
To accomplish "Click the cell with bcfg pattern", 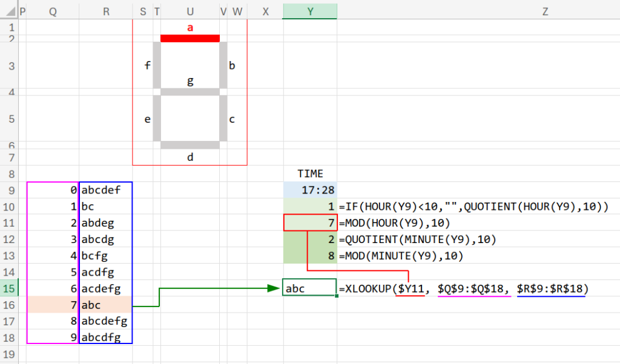I will pos(106,256).
